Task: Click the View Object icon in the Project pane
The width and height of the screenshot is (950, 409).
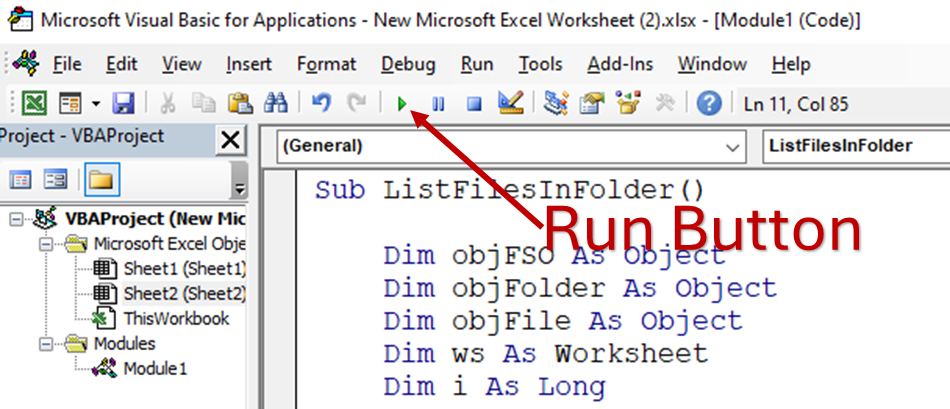Action: point(55,179)
